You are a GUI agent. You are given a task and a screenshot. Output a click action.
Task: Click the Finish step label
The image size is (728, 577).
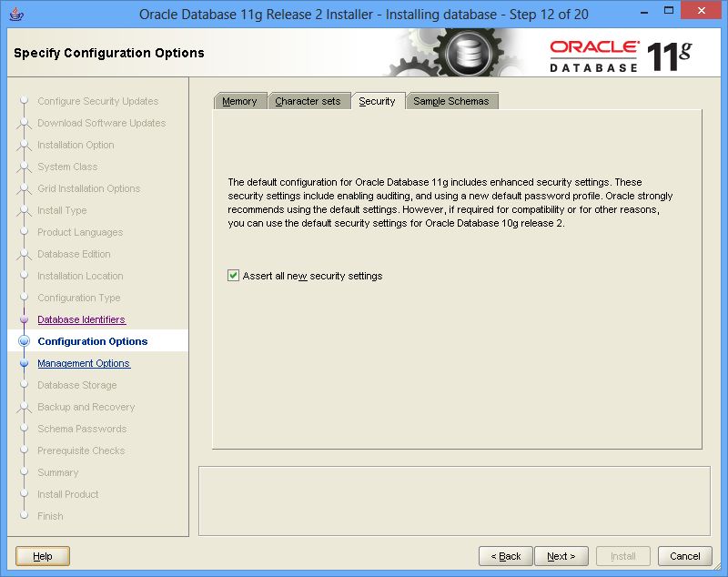50,516
